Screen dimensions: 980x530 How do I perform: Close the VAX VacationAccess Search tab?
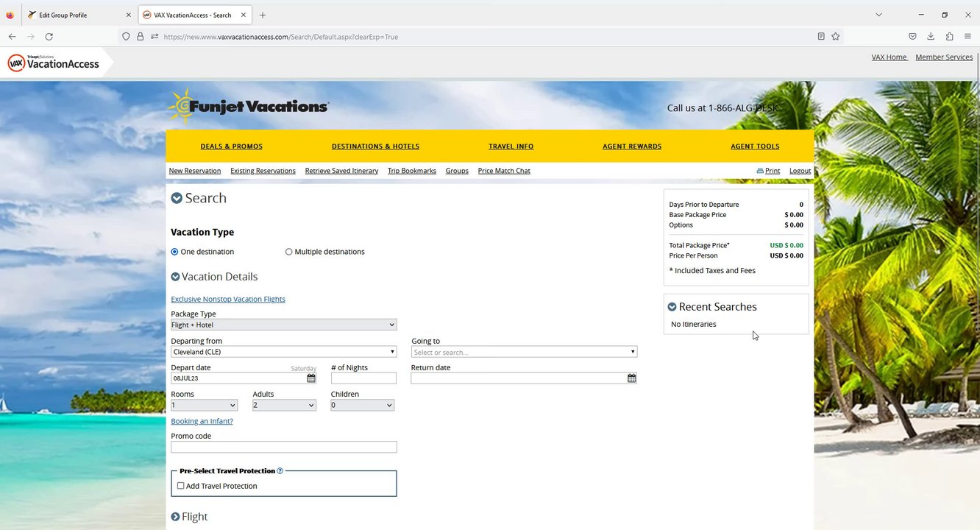point(244,15)
